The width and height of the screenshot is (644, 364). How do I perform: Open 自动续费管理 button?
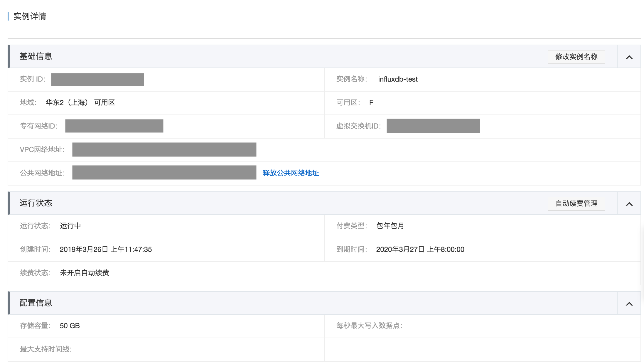576,203
